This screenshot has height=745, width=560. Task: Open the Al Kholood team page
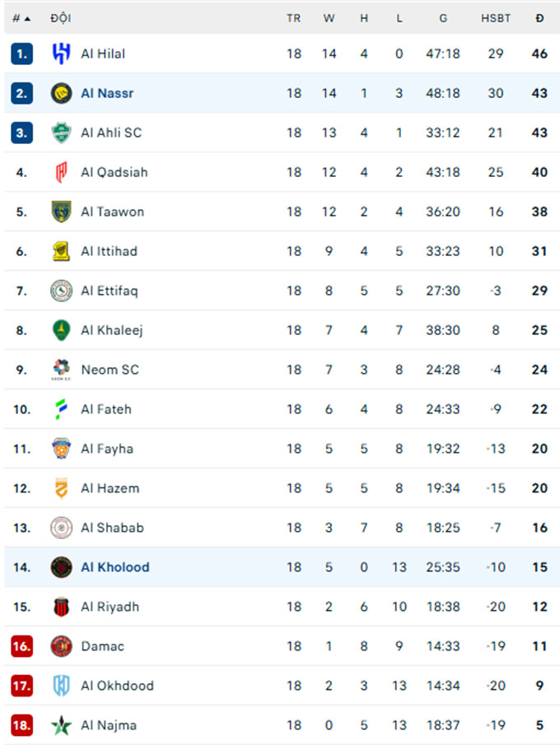point(115,567)
